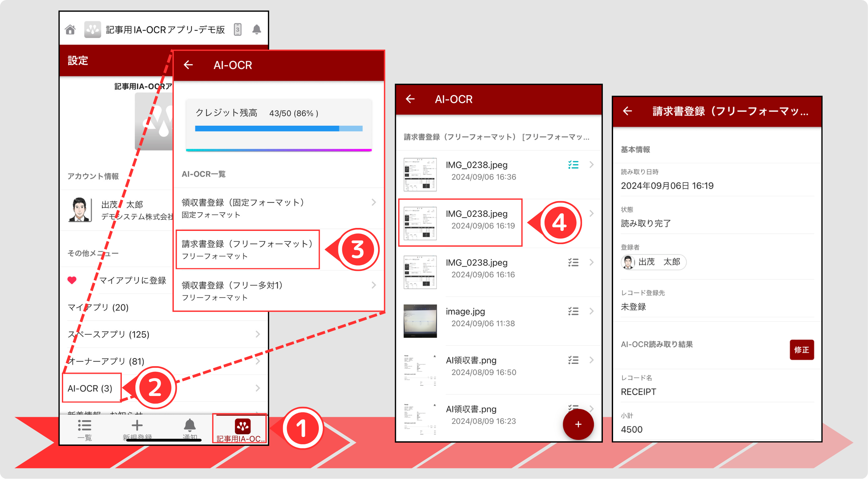Viewport: 868px width, 479px height.
Task: Open 領収書登録（フリー多対1）chevron
Action: (374, 285)
